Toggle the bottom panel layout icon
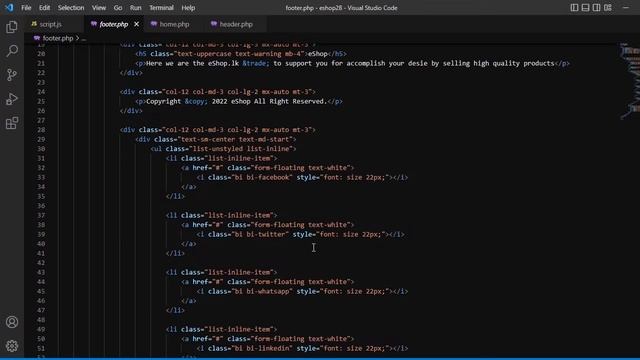640x360 pixels. pyautogui.click(x=585, y=8)
